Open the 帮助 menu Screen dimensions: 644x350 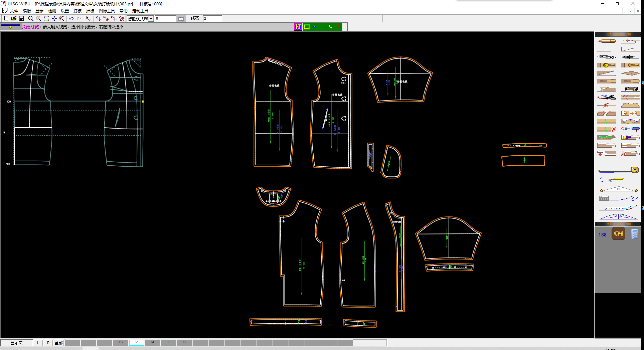(x=124, y=11)
